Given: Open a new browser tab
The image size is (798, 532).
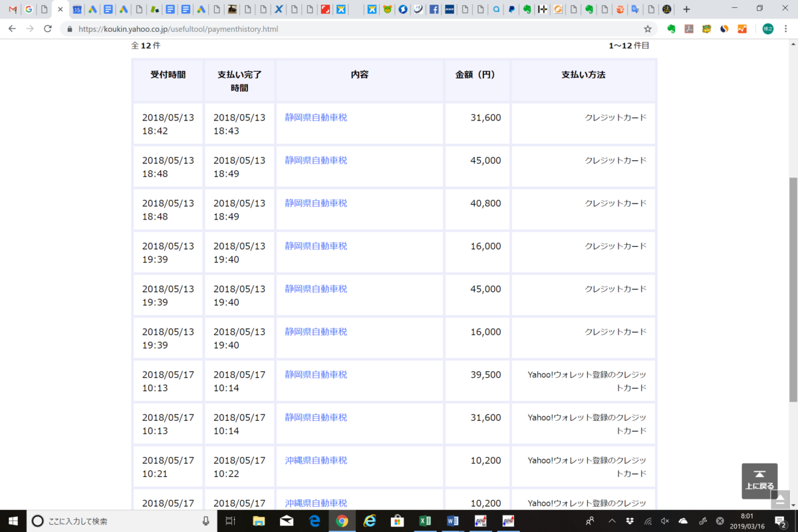Looking at the screenshot, I should tap(686, 9).
